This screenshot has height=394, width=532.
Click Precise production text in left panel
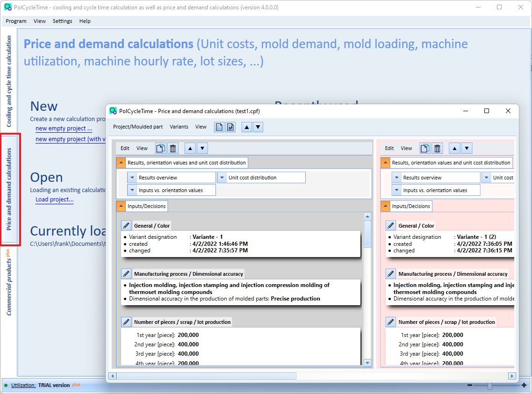[x=295, y=299]
